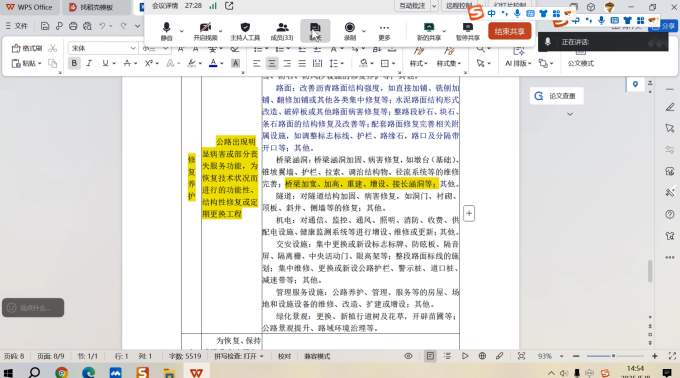The width and height of the screenshot is (680, 378).
Task: Click the print preview icon
Action: click(87, 26)
